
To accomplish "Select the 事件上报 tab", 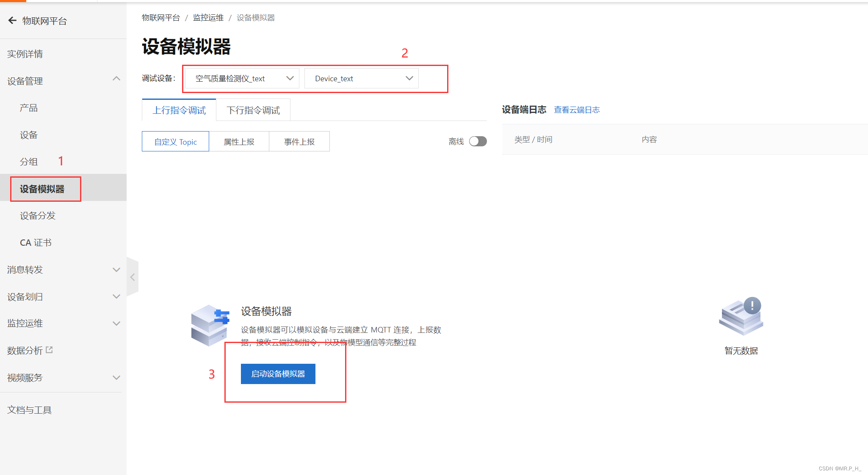I will [299, 142].
